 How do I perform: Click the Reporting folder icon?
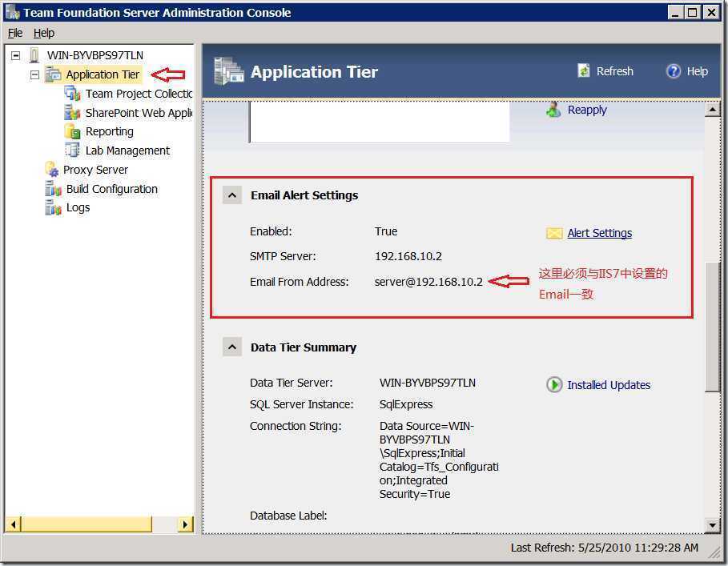tap(72, 132)
